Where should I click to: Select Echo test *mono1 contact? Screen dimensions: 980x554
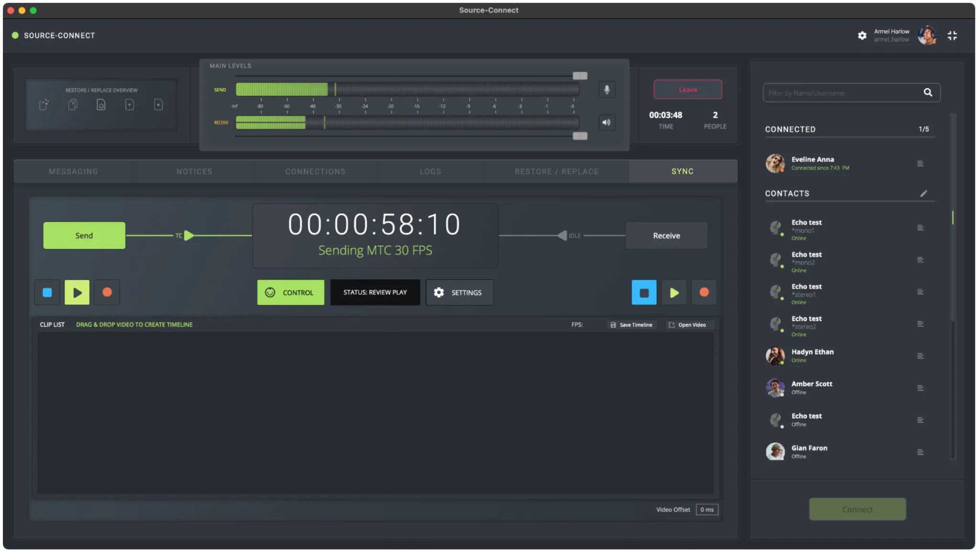pos(849,230)
